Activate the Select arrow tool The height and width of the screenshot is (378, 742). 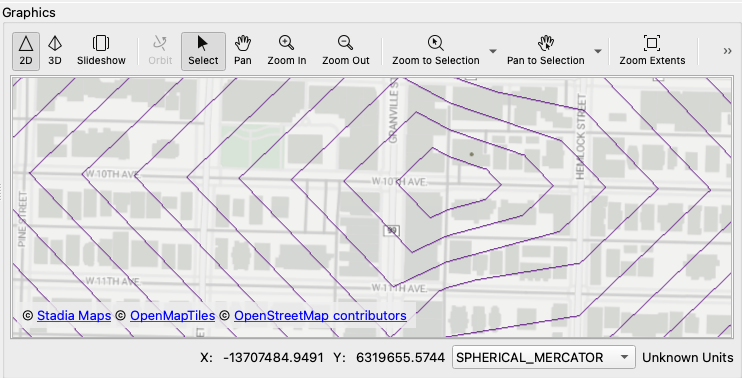(x=203, y=51)
